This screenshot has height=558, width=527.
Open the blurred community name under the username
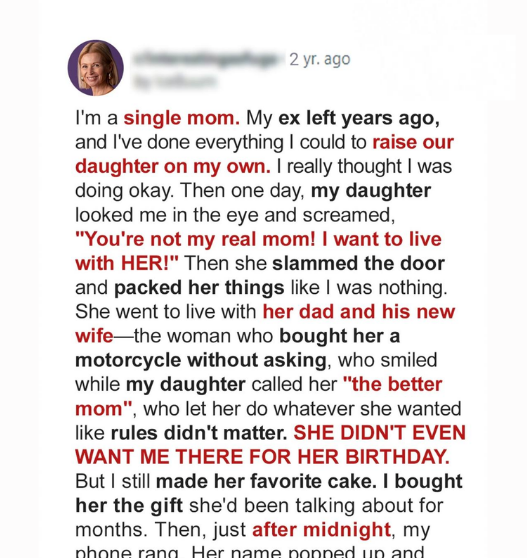[175, 82]
